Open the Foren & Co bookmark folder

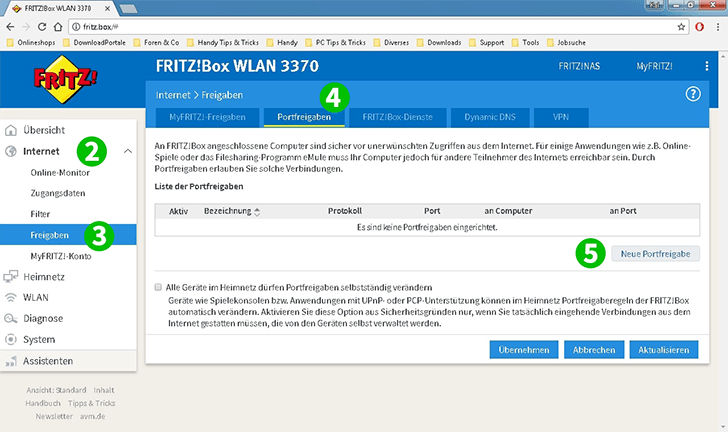tap(156, 43)
